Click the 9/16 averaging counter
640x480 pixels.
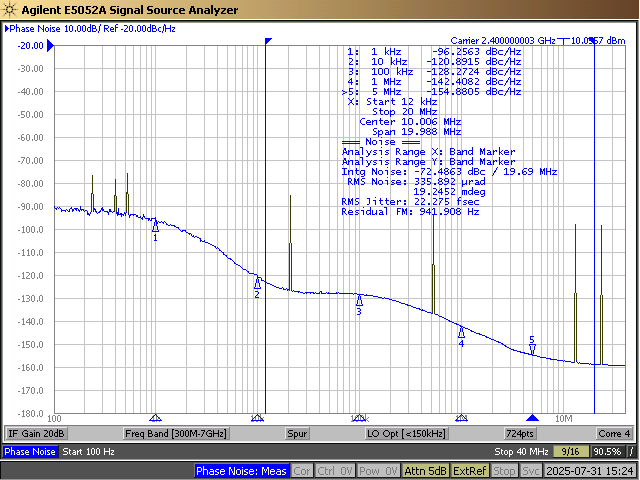571,452
